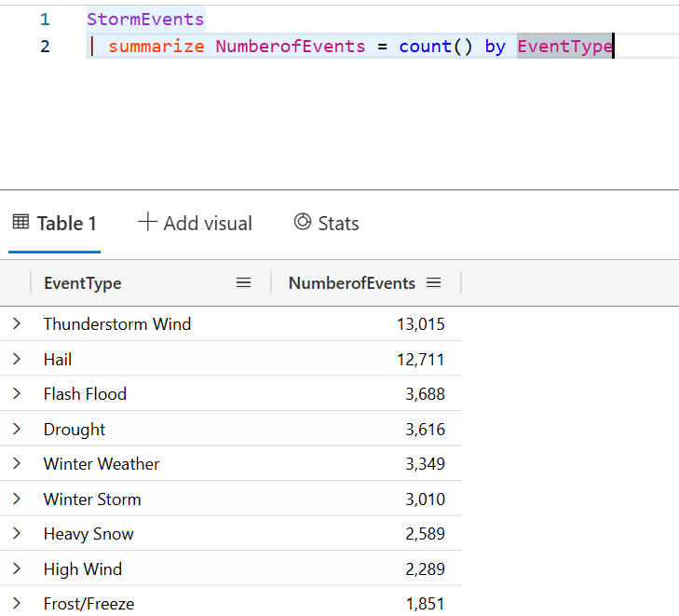Switch to the Table 1 tab
Screen dimensions: 679x616
(55, 224)
